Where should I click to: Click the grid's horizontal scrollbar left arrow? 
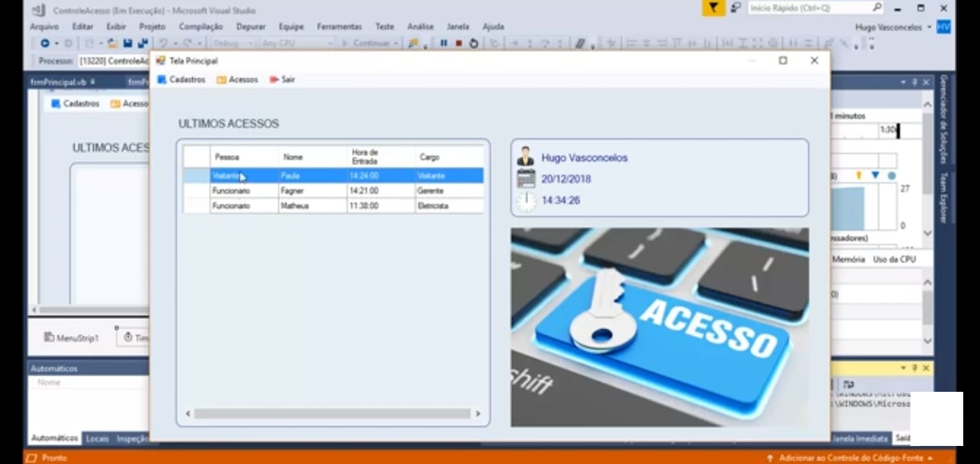click(x=188, y=414)
